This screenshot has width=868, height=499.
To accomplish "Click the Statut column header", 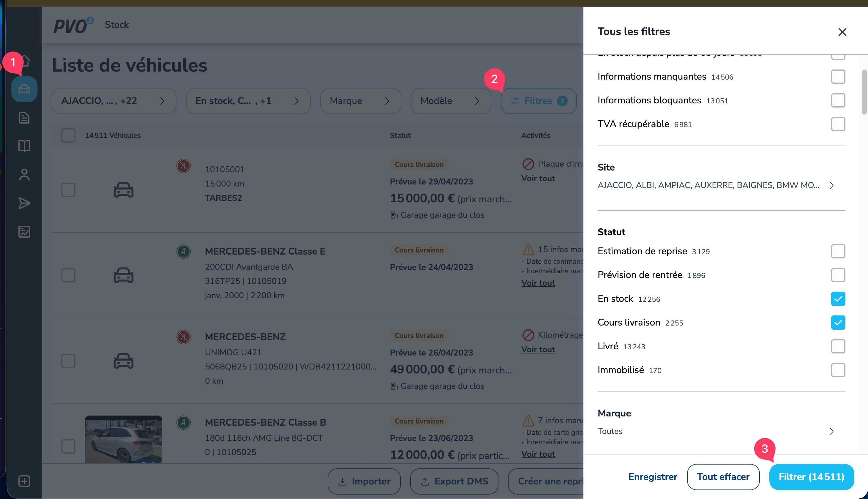I will pyautogui.click(x=400, y=135).
